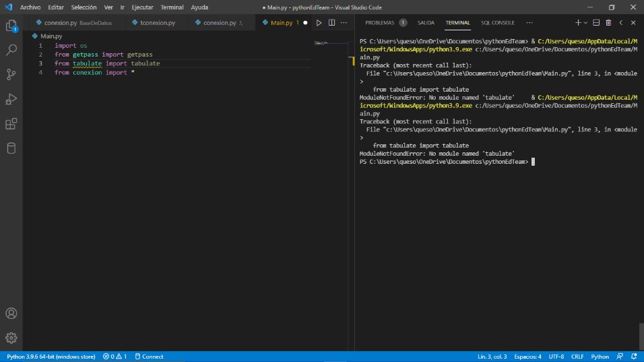Open more panel views with the ellipsis
The height and width of the screenshot is (362, 644).
tap(529, 23)
